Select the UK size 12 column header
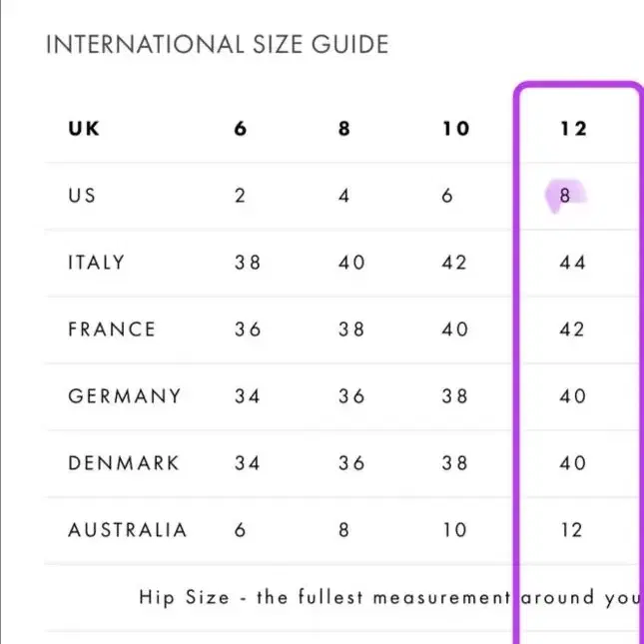This screenshot has height=644, width=644. (574, 129)
